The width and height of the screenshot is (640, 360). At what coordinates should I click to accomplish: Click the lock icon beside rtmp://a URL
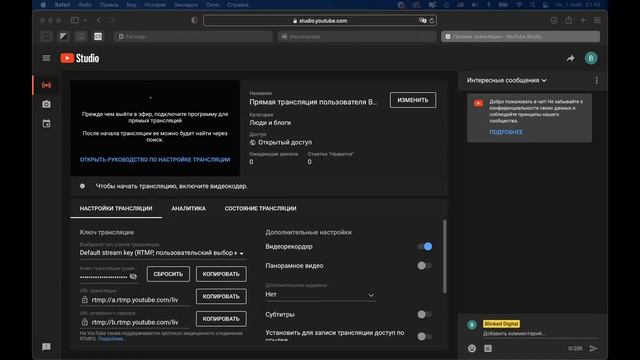click(x=84, y=300)
